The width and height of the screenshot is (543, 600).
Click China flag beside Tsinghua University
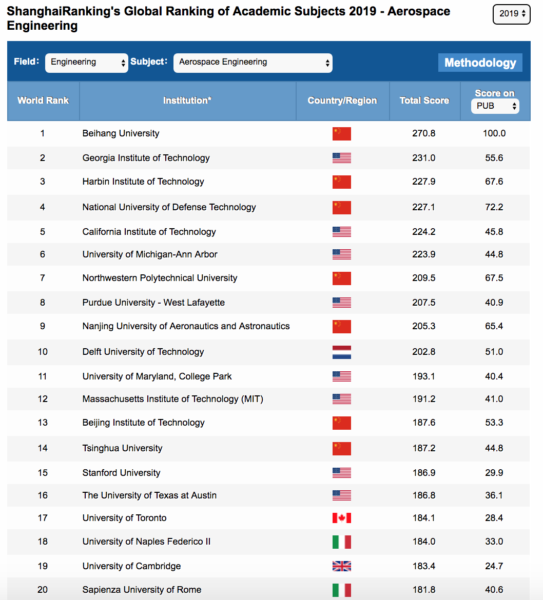click(341, 448)
